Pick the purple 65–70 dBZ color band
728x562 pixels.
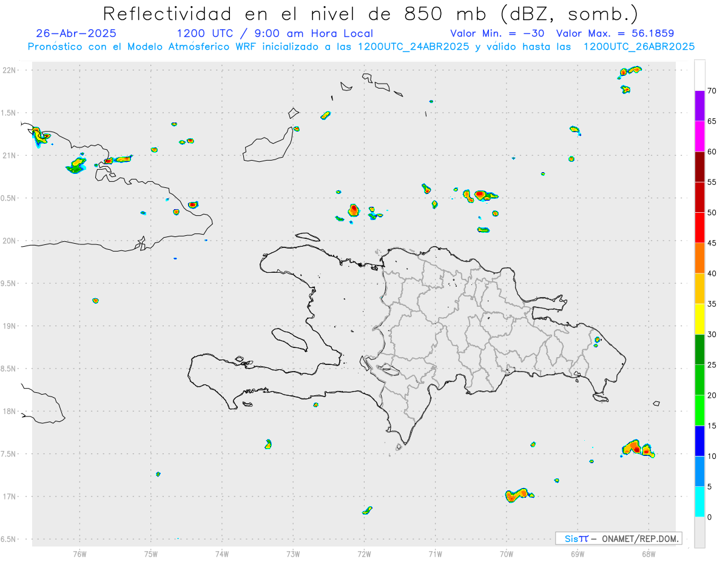[x=699, y=106]
